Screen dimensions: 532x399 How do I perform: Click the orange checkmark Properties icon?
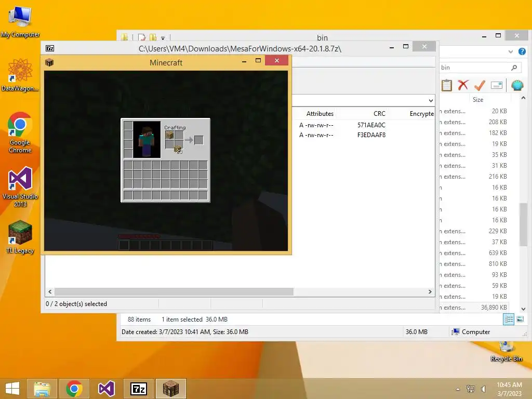480,85
